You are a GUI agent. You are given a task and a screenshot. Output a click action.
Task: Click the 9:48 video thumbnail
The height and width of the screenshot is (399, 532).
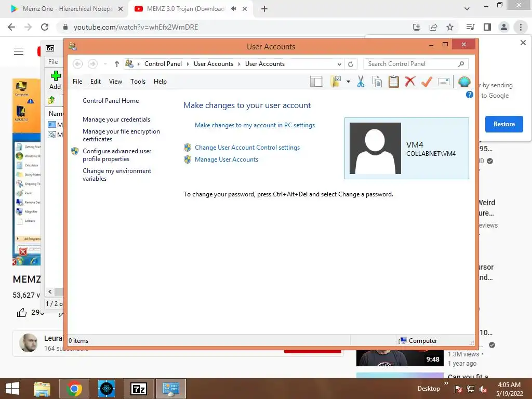click(400, 357)
